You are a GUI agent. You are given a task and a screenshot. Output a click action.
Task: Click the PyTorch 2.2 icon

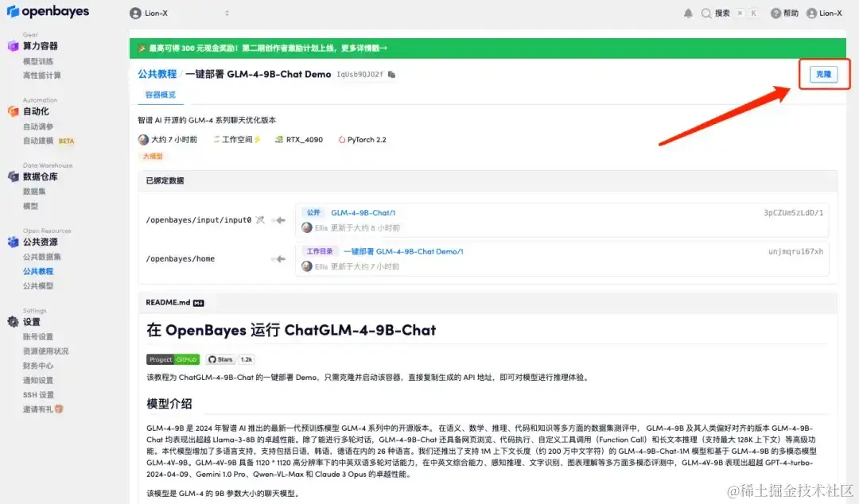pyautogui.click(x=342, y=140)
